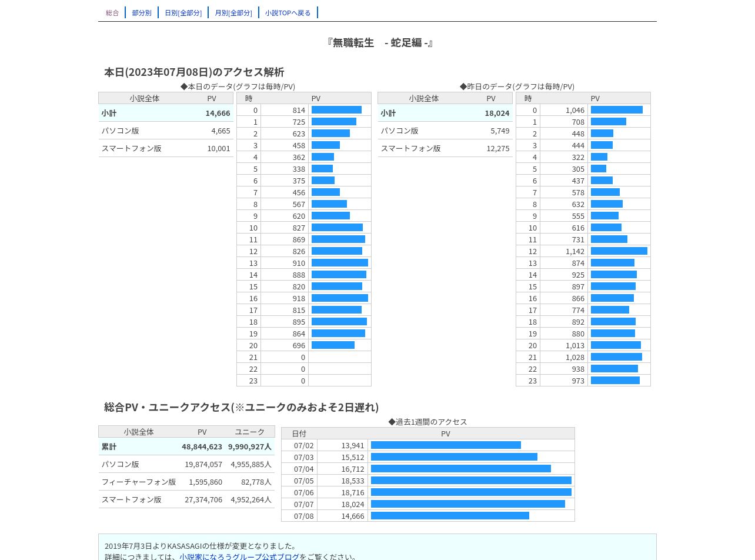Click the bar for today's hour 16

[340, 298]
